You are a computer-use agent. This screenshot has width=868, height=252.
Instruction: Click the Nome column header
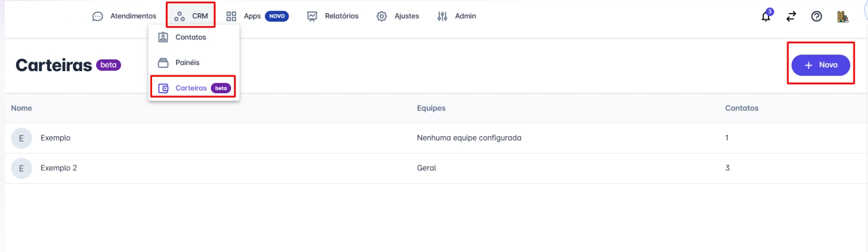point(22,108)
